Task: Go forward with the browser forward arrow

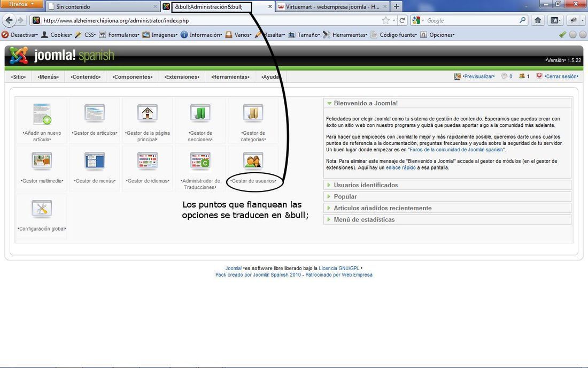Action: pos(20,20)
